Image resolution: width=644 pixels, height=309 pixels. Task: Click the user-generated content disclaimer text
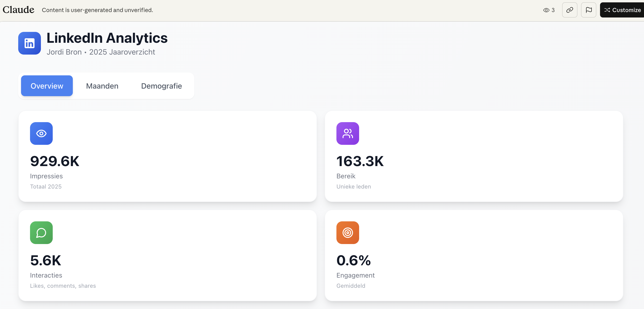[97, 10]
